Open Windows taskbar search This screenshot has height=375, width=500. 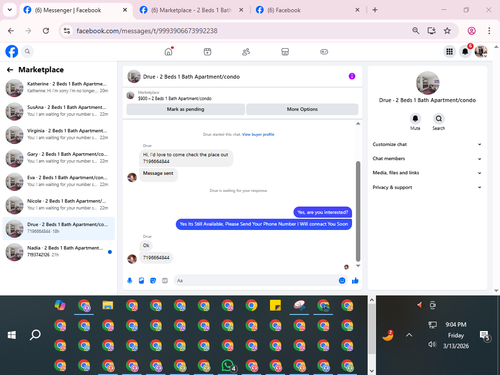[35, 335]
